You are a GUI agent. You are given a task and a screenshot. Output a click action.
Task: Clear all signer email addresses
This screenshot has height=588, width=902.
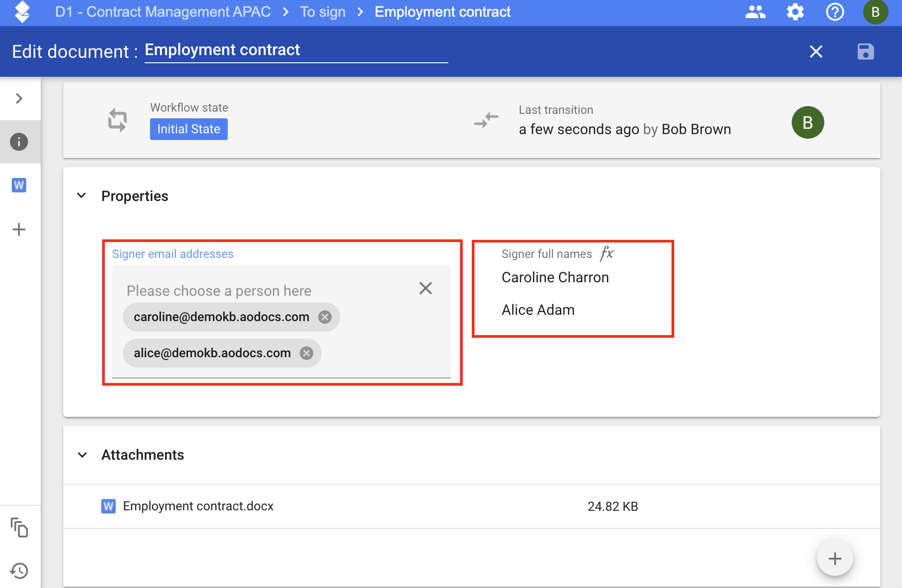425,288
